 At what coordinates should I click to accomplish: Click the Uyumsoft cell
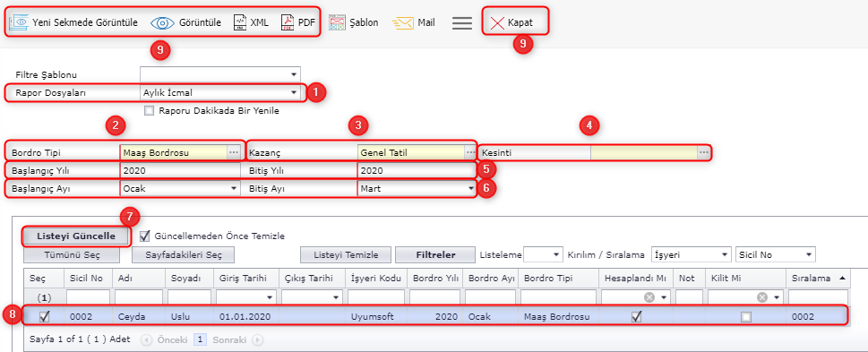(376, 316)
